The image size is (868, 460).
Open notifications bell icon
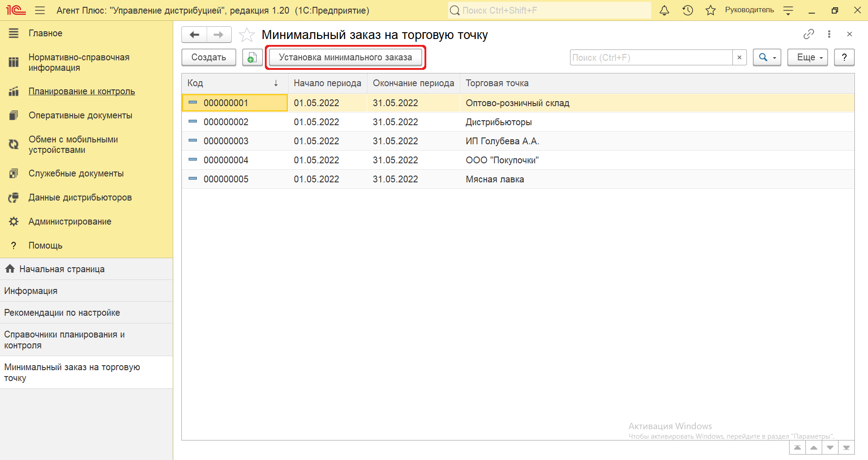point(664,10)
